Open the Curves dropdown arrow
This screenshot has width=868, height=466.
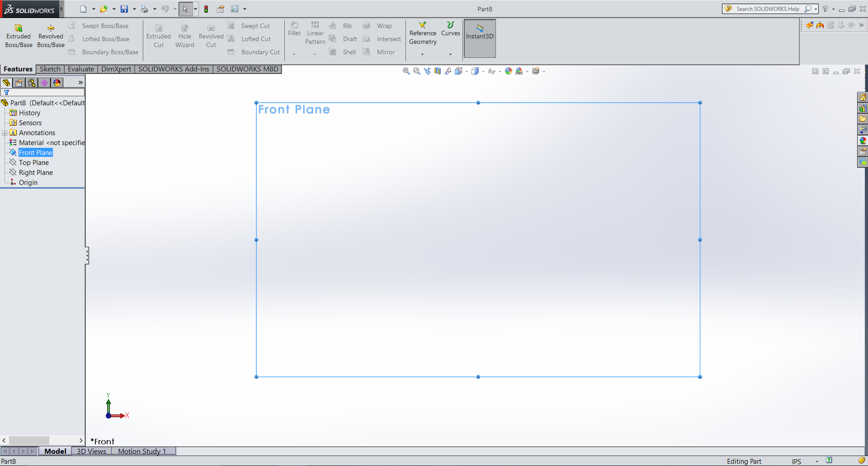[x=450, y=54]
